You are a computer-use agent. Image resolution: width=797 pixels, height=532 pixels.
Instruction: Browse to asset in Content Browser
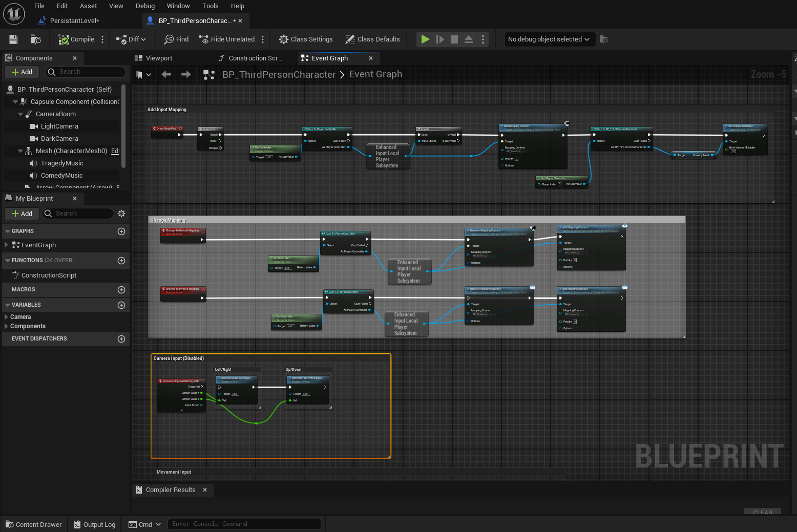click(x=35, y=39)
